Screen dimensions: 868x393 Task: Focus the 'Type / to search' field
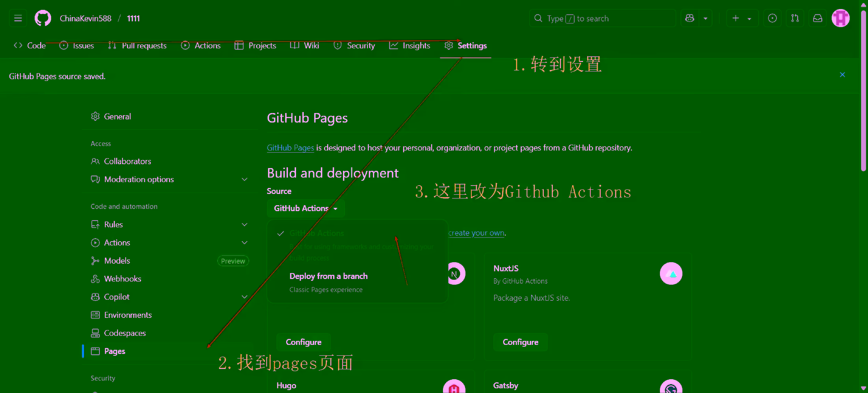(x=602, y=18)
